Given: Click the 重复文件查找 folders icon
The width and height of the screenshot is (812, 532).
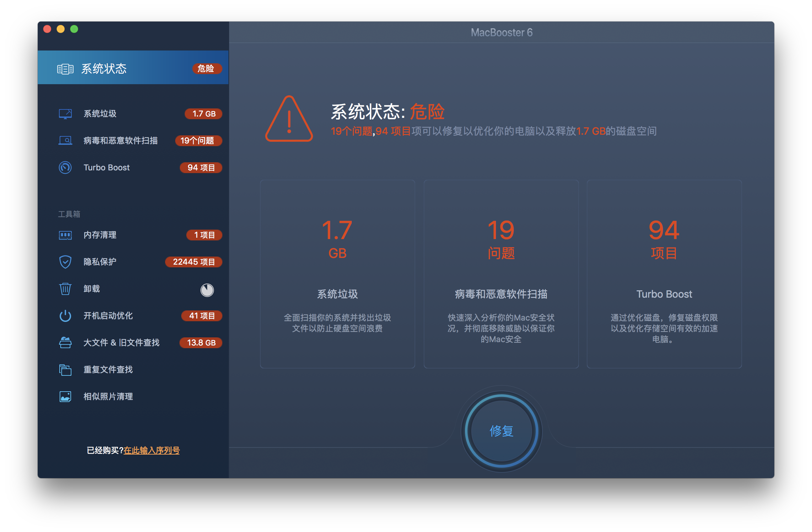Looking at the screenshot, I should pos(65,370).
